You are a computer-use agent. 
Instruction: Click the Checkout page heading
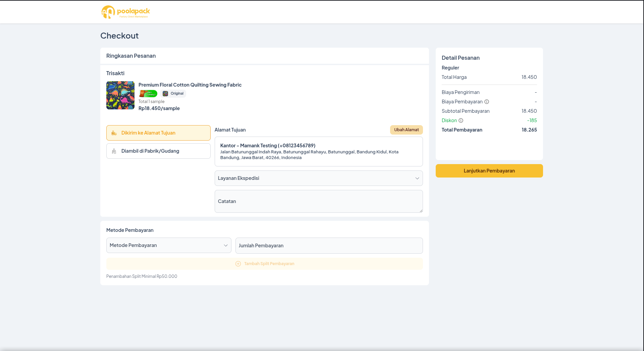(x=119, y=36)
